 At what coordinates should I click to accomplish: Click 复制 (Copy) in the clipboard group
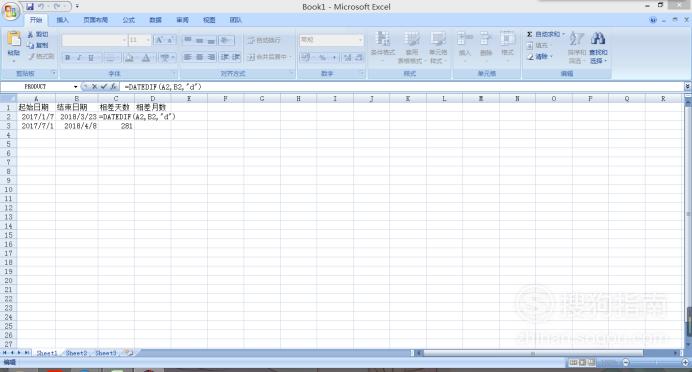38,45
